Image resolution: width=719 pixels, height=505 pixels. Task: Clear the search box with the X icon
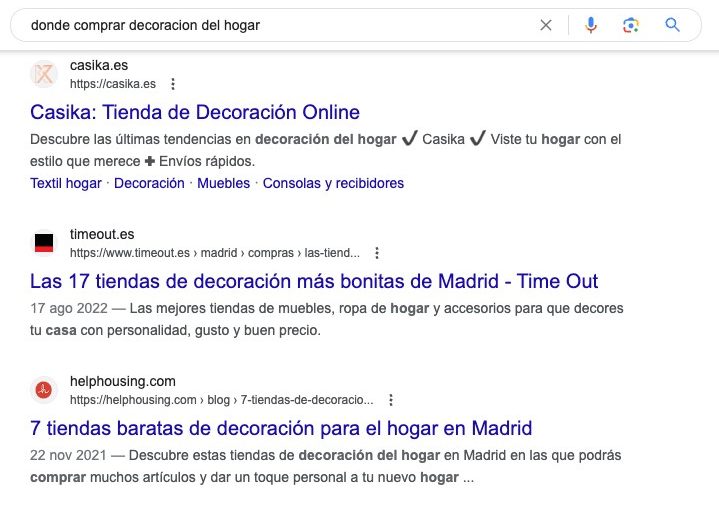point(546,25)
